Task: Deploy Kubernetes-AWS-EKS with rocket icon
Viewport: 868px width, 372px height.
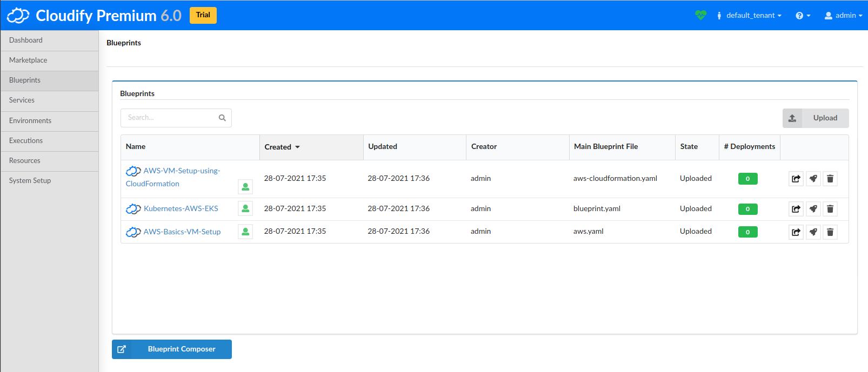Action: (813, 209)
